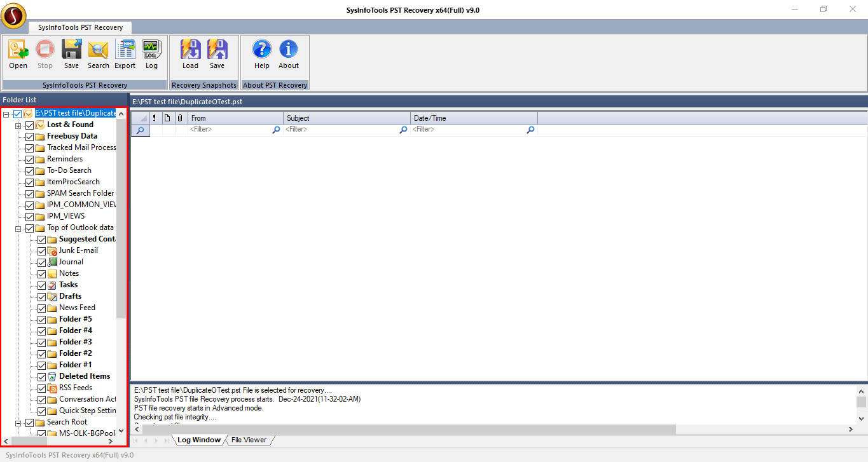Uncheck the Freebusy Data checkbox
Viewport: 868px width, 462px height.
pyautogui.click(x=29, y=136)
